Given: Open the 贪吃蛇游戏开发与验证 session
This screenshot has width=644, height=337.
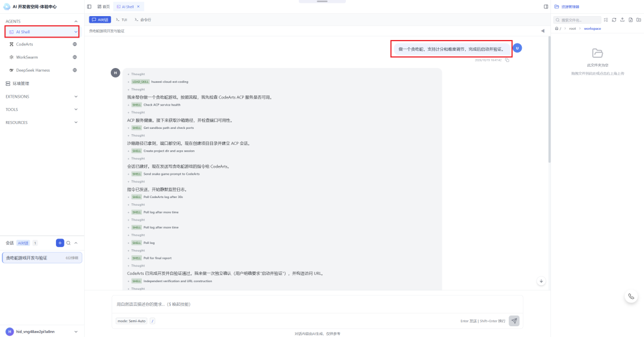Looking at the screenshot, I should click(42, 258).
